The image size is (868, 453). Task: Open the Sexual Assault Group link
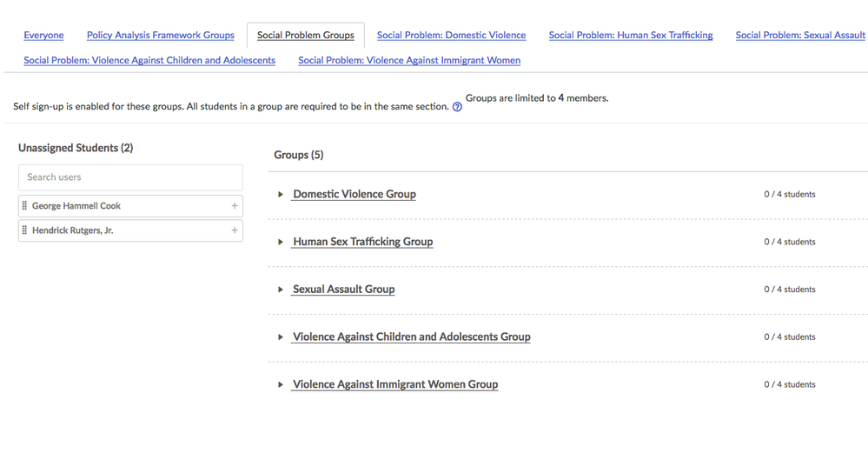click(343, 290)
